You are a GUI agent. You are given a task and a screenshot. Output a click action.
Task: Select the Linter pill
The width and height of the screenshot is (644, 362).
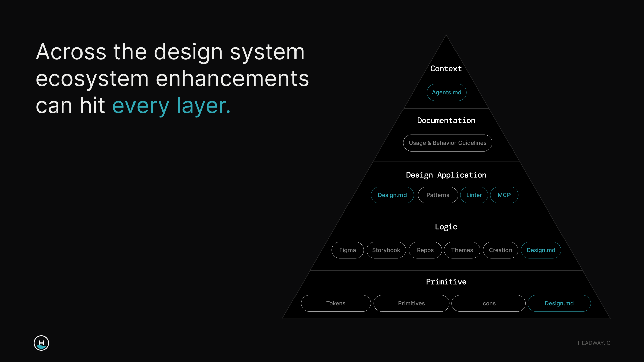(474, 195)
